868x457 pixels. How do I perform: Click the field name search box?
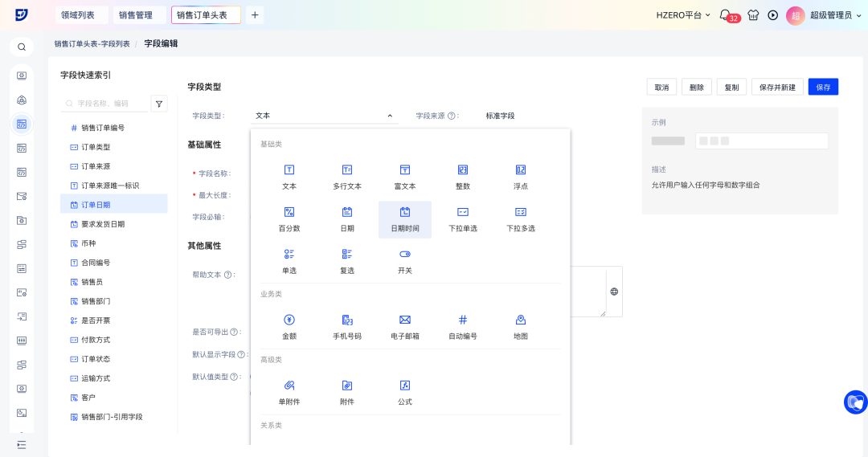coord(108,103)
